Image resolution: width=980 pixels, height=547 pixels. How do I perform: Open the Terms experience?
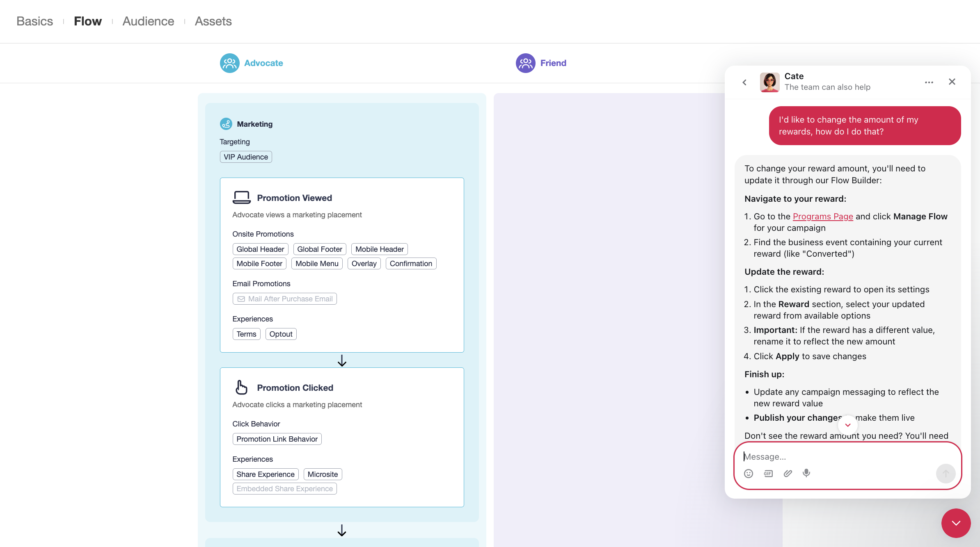[246, 334]
